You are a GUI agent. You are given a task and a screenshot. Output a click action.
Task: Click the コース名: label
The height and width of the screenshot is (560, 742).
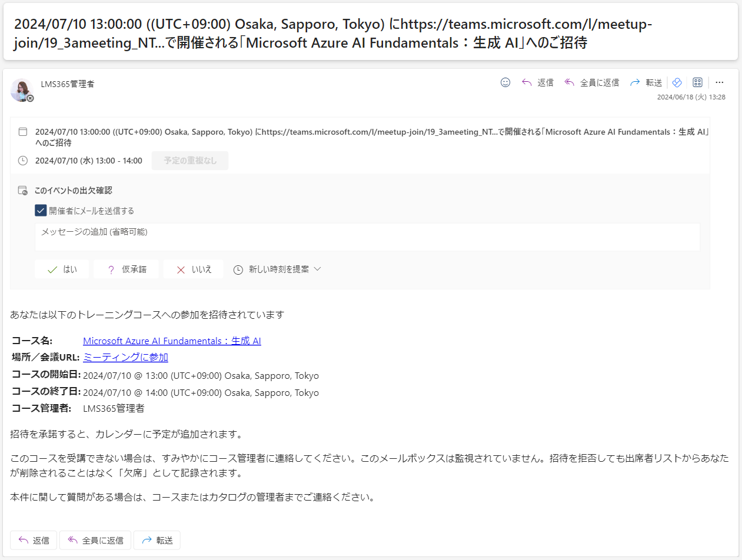point(32,341)
